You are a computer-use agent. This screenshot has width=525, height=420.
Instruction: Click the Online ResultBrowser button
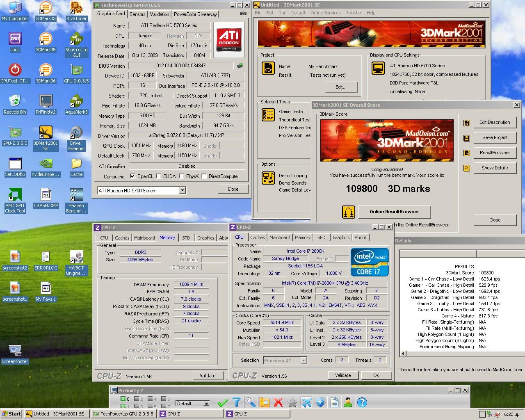[x=395, y=212]
